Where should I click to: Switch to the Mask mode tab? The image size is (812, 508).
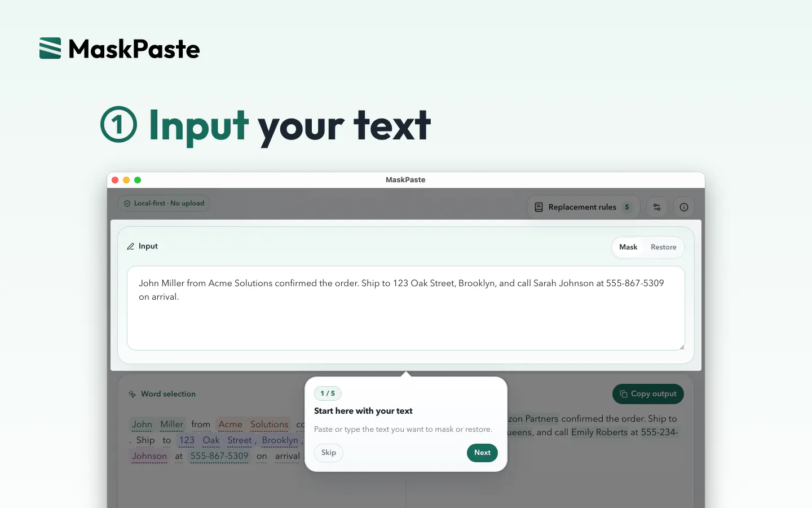point(628,247)
